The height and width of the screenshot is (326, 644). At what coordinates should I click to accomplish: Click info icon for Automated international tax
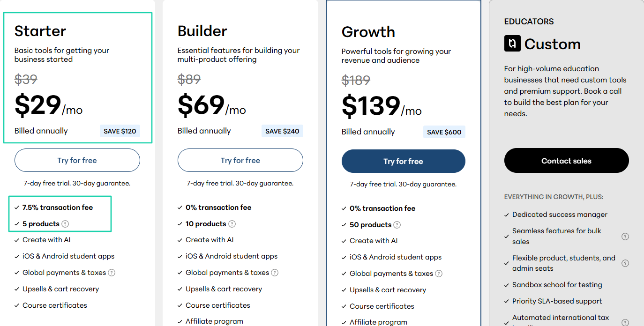(625, 322)
